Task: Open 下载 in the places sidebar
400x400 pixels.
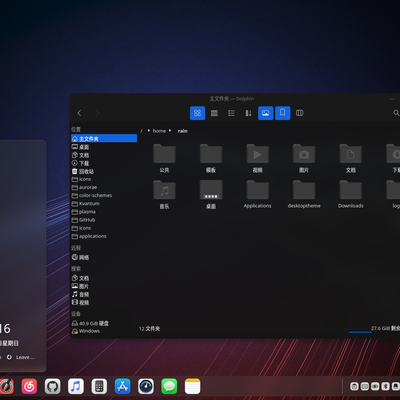Action: tap(104, 163)
